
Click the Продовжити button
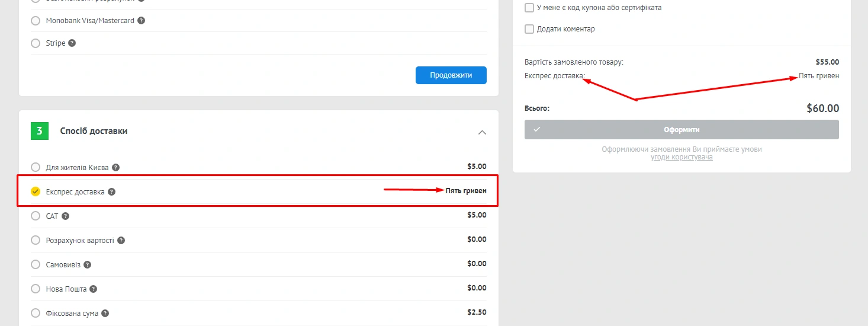pos(451,75)
